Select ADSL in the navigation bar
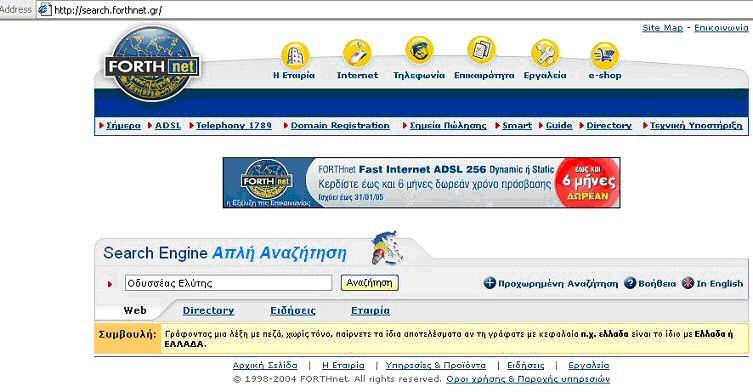The width and height of the screenshot is (753, 392). [x=168, y=125]
